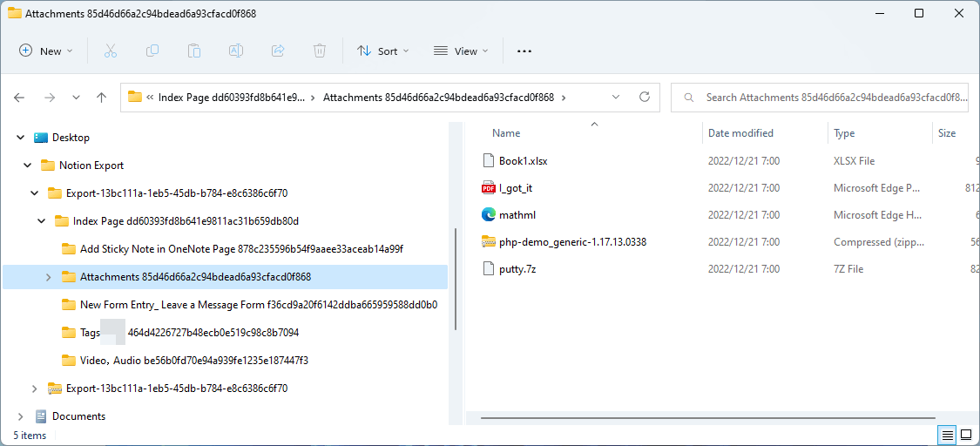Click the Desktop icon in navigation tree
980x446 pixels.
tap(41, 138)
